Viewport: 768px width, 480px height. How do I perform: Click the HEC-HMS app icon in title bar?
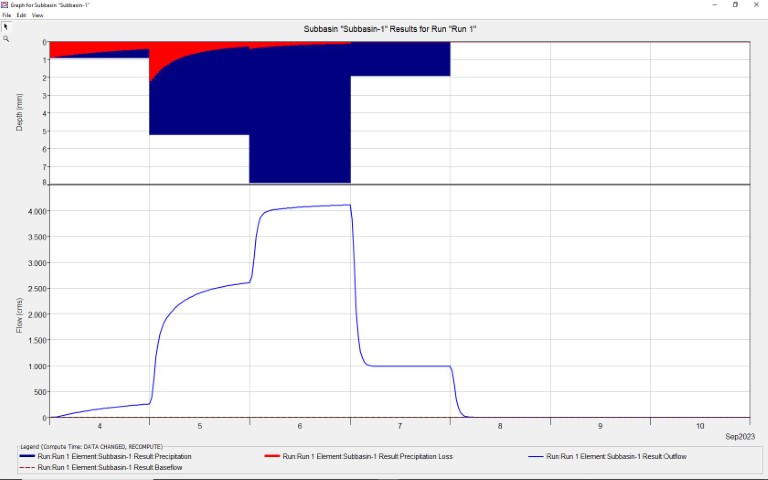pos(5,5)
